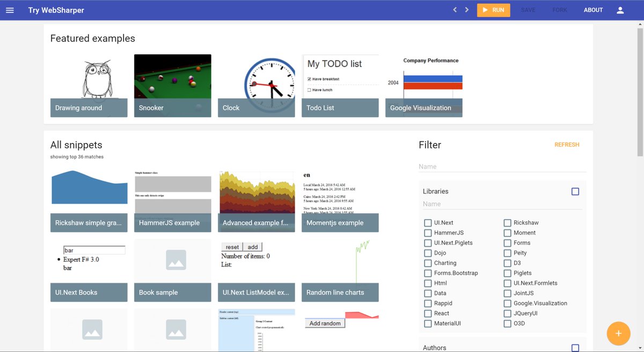Toggle the Libraries select-all checkbox
The height and width of the screenshot is (352, 644).
[575, 191]
